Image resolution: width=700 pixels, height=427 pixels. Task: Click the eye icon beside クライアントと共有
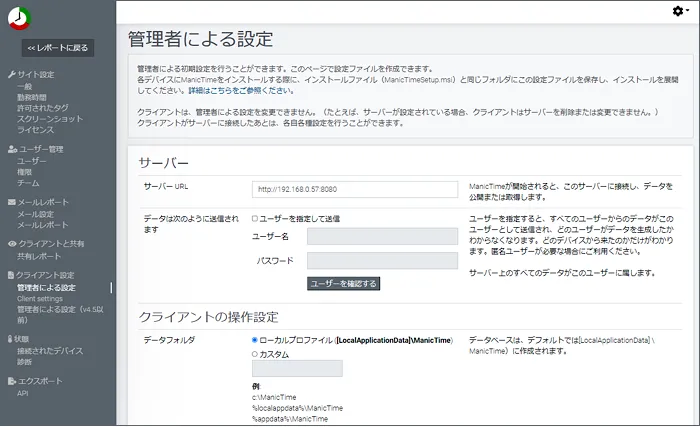tap(12, 244)
